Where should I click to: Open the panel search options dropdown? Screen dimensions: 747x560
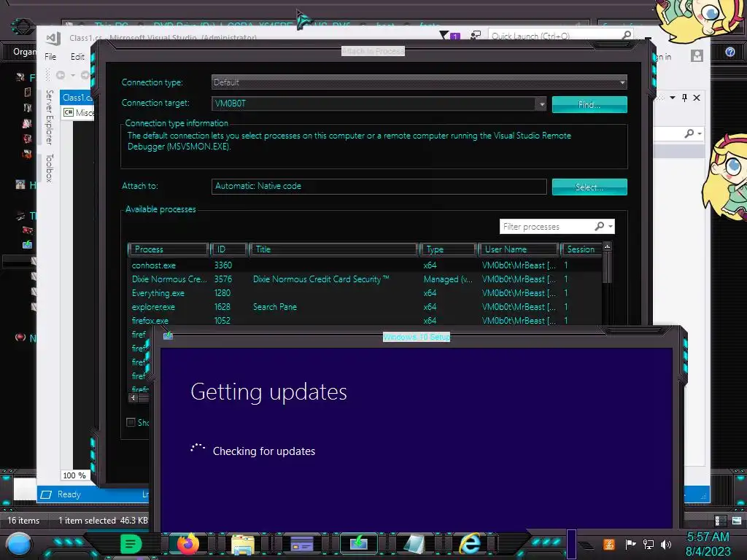point(700,134)
